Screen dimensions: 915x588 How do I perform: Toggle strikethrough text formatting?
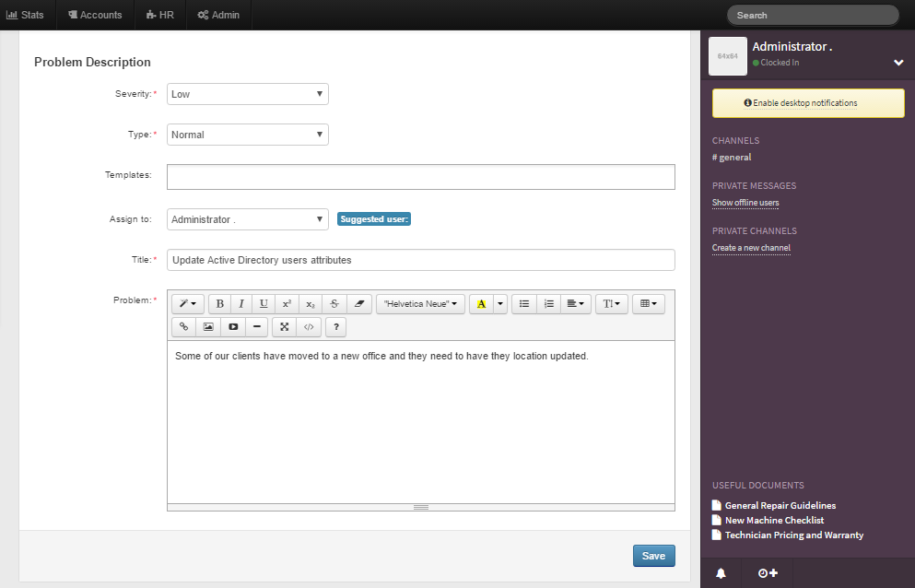pos(335,303)
